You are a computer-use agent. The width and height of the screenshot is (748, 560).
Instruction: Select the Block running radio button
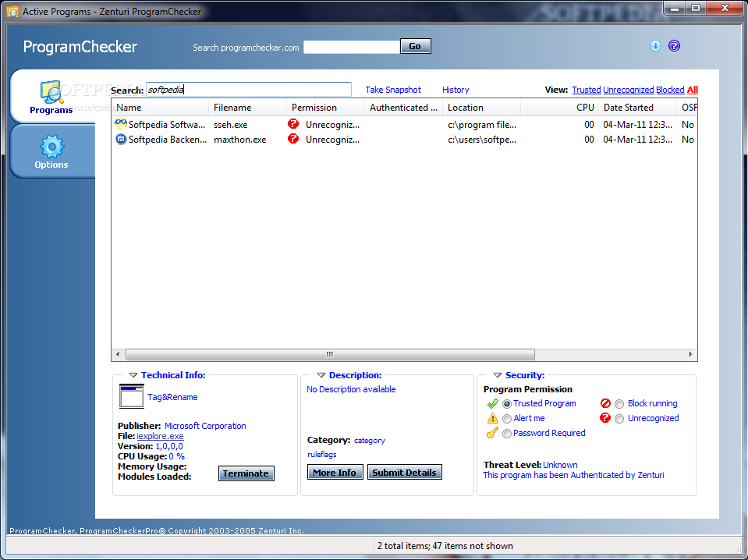point(619,404)
